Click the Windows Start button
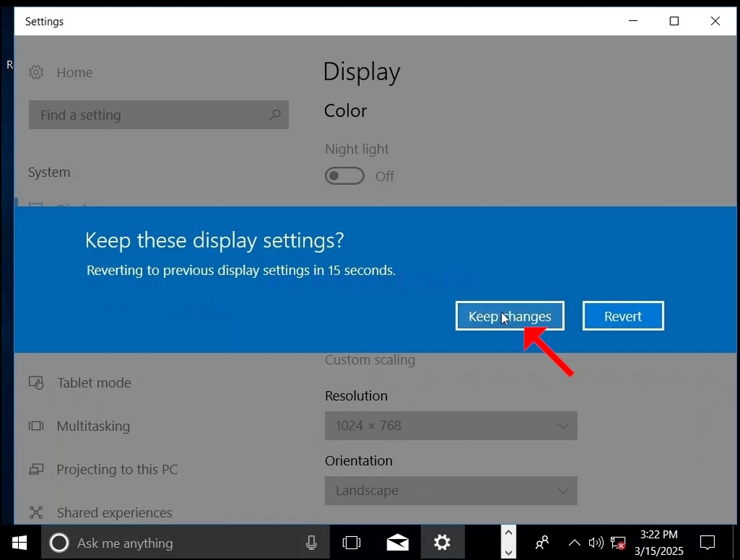 point(20,543)
